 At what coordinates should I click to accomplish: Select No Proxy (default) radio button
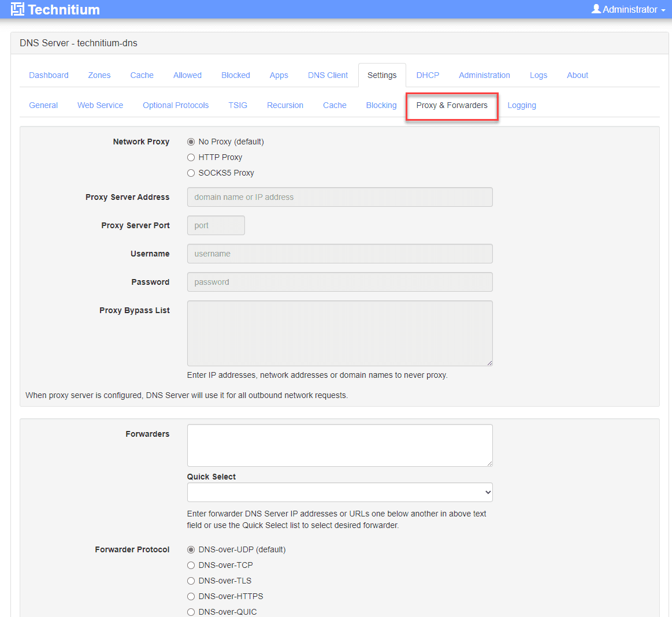[191, 142]
